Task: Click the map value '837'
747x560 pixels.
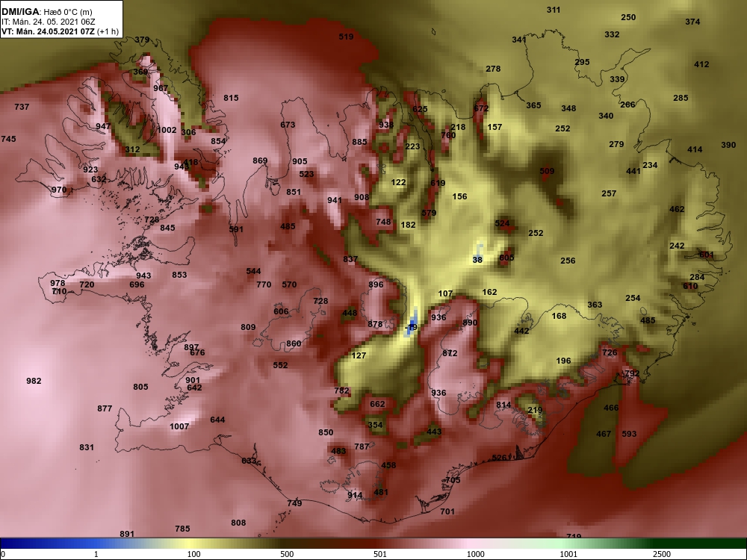Action: 350,259
